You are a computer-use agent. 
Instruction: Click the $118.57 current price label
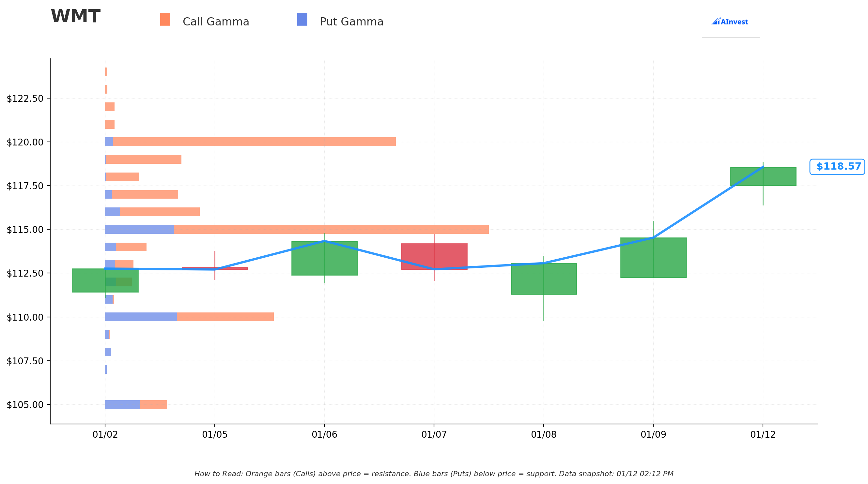pos(837,167)
